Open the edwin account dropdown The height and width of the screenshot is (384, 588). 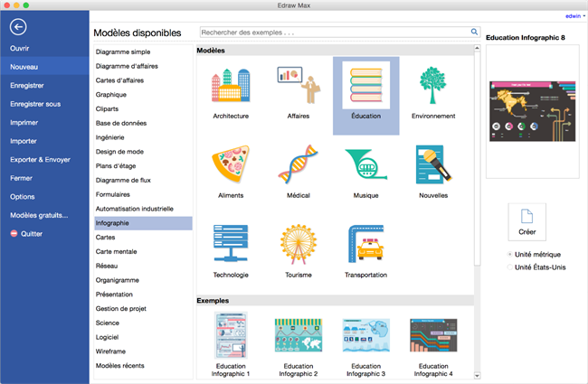point(575,16)
